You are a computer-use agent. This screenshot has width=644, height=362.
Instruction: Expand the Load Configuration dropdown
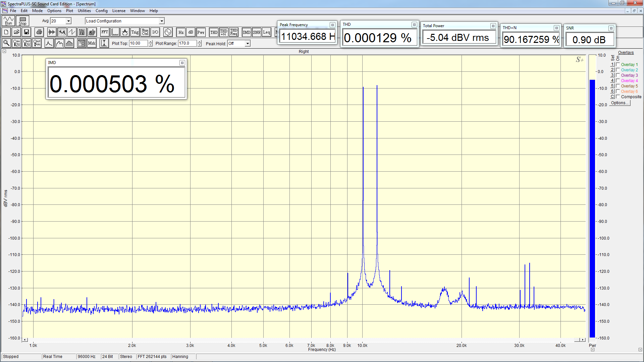(162, 21)
